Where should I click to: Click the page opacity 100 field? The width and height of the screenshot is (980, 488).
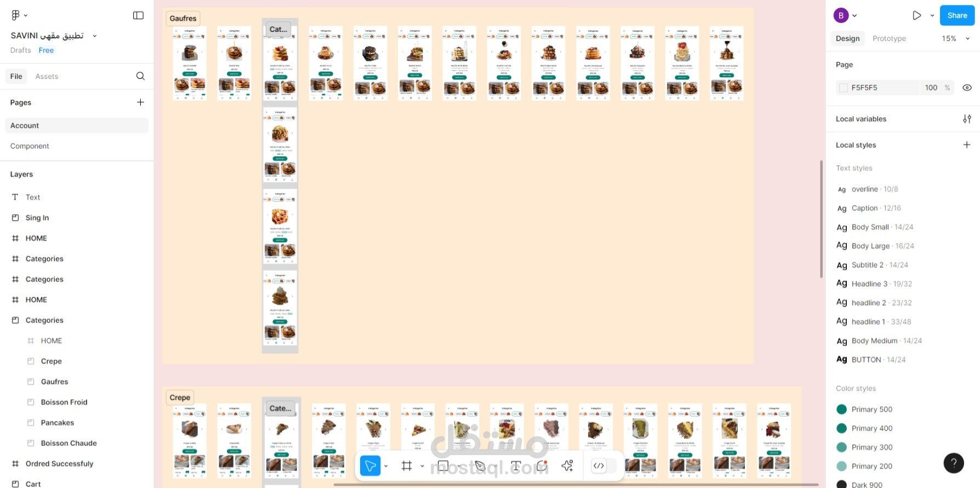(x=931, y=88)
